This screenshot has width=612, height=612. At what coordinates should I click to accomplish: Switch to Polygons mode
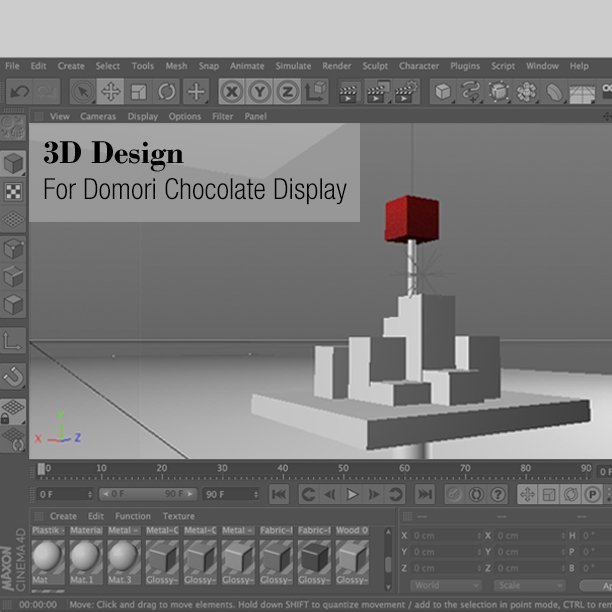point(13,304)
